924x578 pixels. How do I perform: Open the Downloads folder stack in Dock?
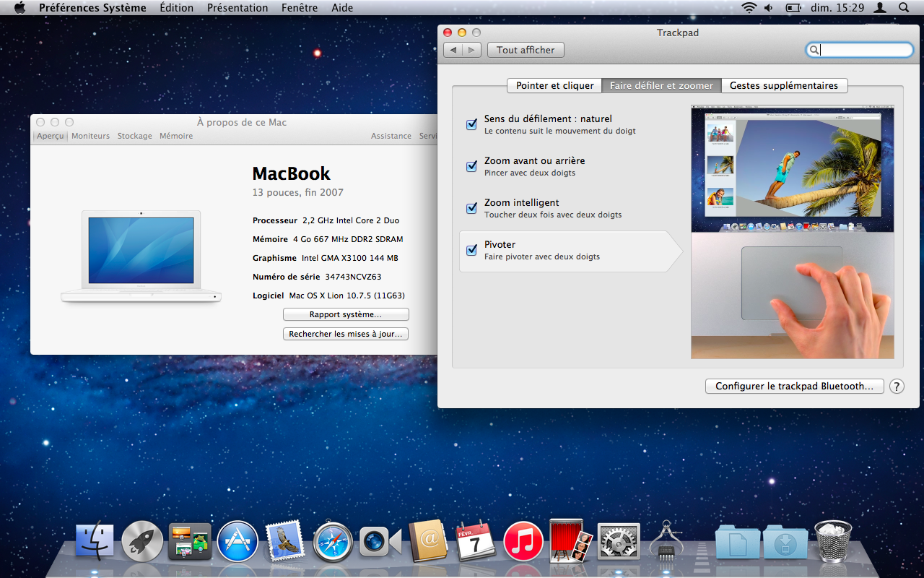pyautogui.click(x=785, y=543)
